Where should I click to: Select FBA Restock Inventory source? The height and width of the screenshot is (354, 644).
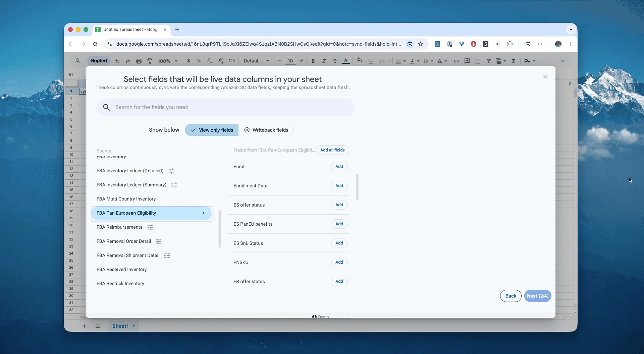(120, 283)
